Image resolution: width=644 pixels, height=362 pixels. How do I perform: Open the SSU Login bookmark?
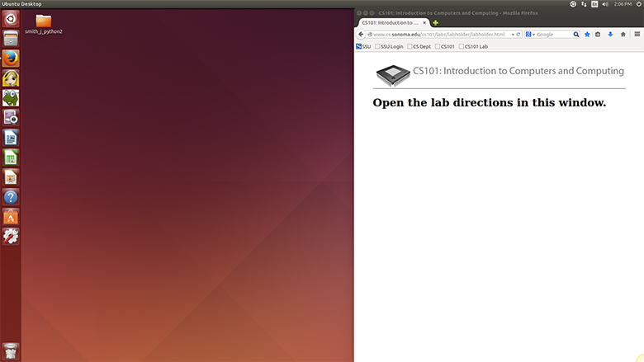[x=389, y=46]
